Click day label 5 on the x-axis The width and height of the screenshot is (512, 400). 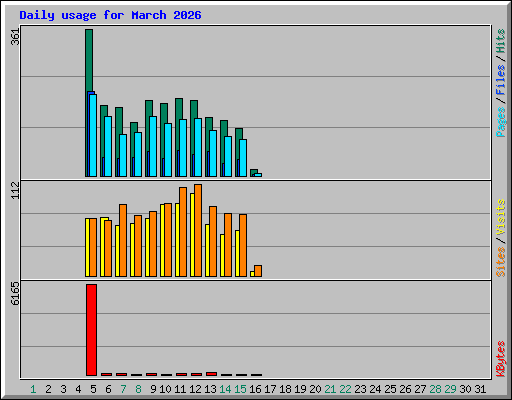coord(93,389)
